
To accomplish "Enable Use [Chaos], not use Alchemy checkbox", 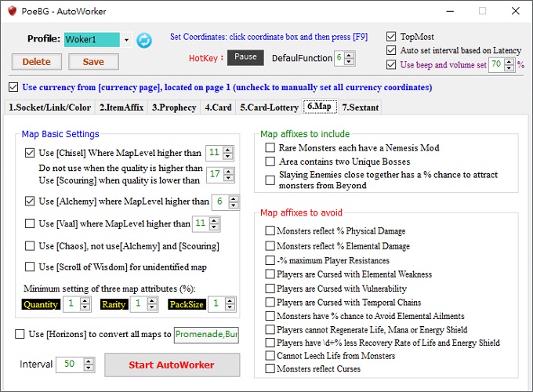I will click(30, 246).
